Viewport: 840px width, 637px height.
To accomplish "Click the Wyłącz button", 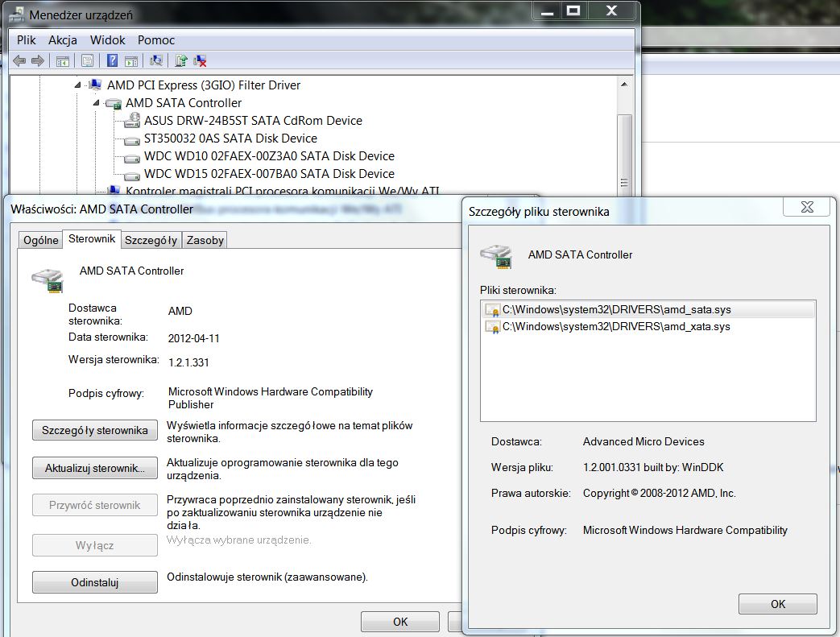I will tap(95, 545).
